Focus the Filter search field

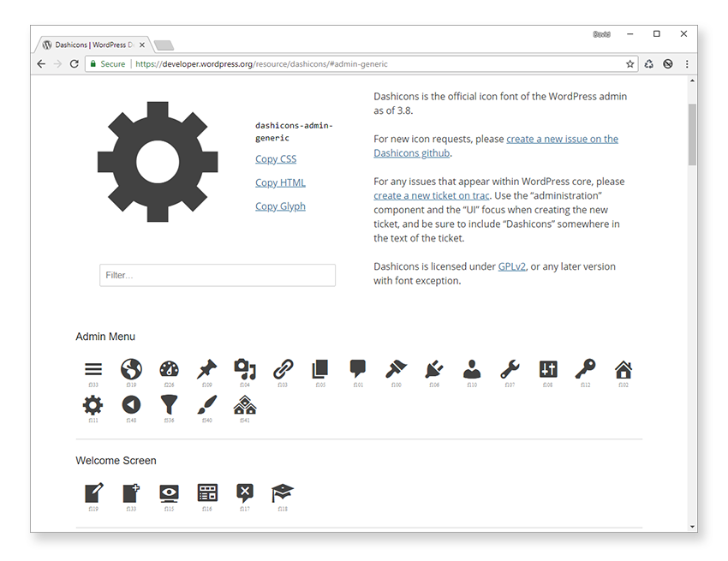pyautogui.click(x=218, y=276)
